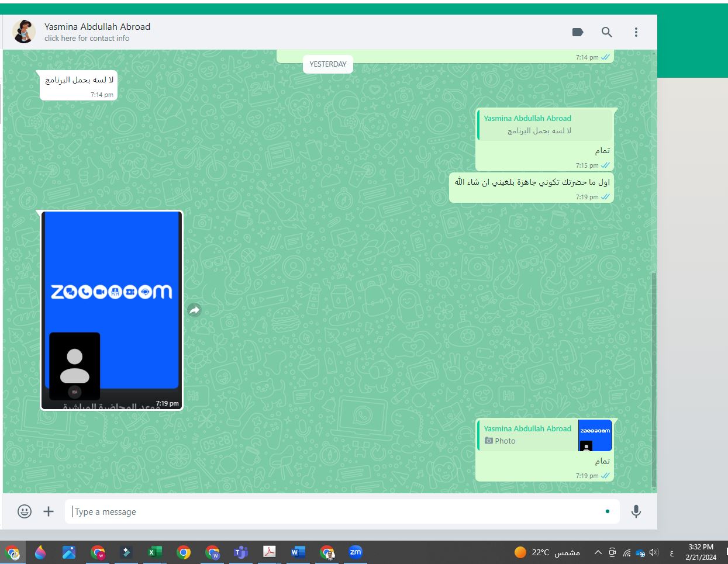728x564 pixels.
Task: Click 'click here for contact info' link
Action: click(87, 38)
